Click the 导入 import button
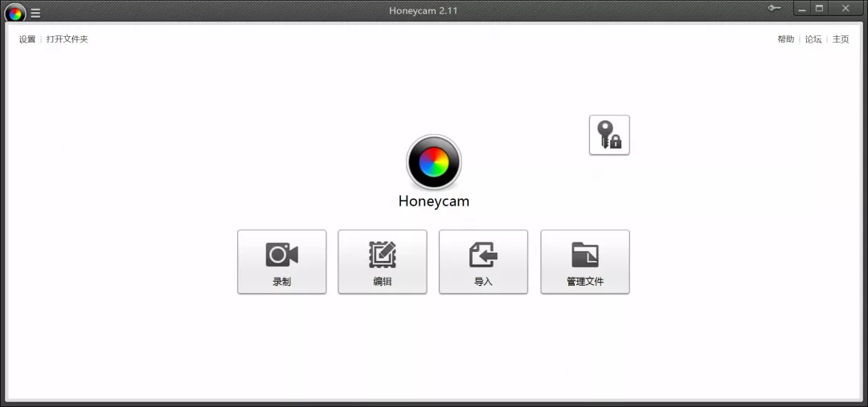 [483, 262]
